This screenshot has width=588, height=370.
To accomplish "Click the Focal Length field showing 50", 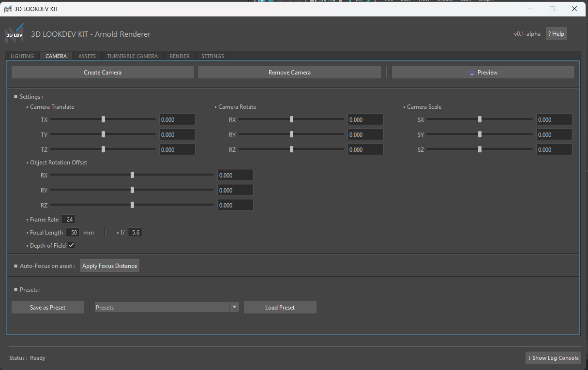I will click(73, 233).
